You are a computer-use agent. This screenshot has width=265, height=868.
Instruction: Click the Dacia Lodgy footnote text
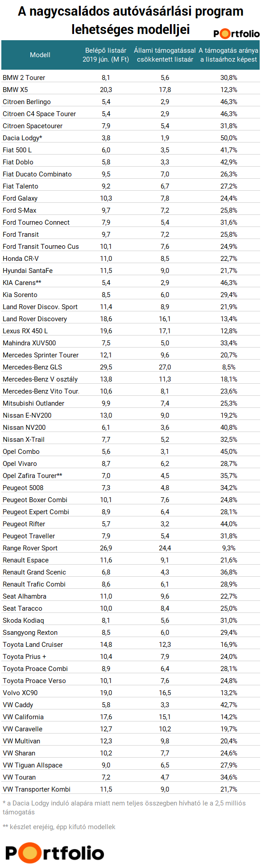pos(124,808)
